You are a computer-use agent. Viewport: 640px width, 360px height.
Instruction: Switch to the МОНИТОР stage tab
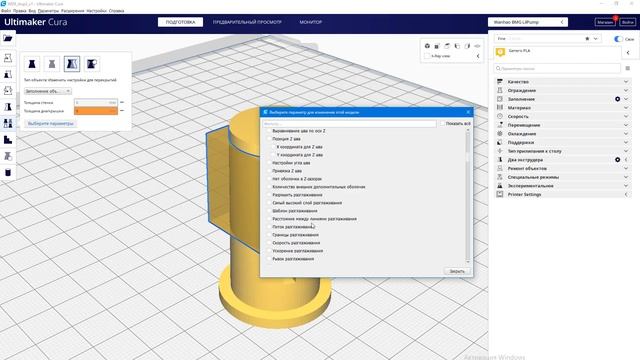(x=311, y=22)
